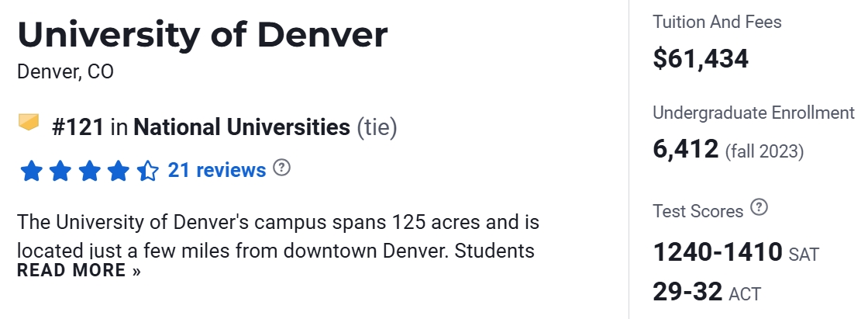
Task: Click the yellow ranking badge icon
Action: tap(29, 123)
